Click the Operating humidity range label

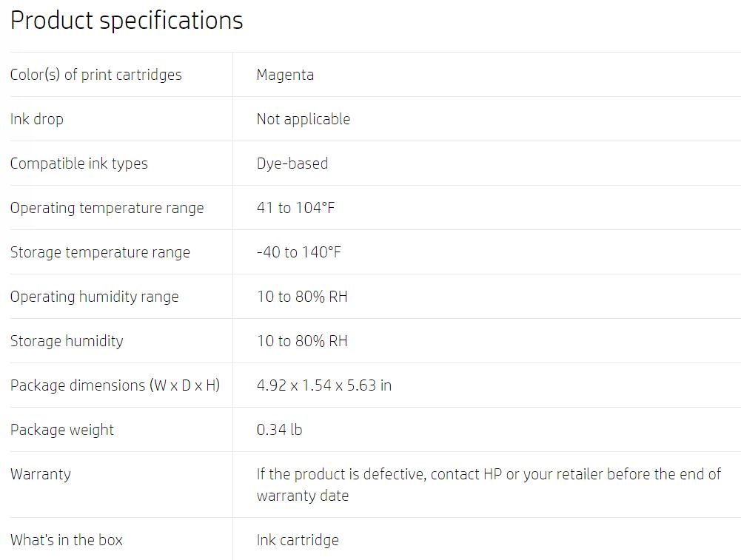(x=95, y=297)
